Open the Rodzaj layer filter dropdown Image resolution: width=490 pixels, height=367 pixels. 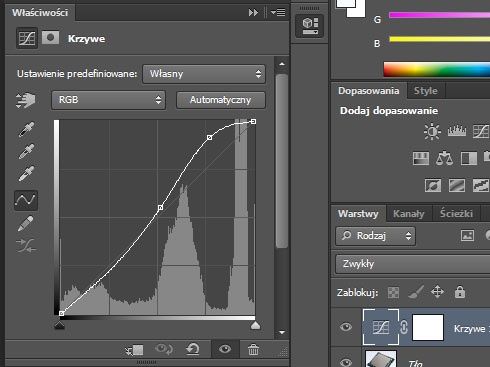[376, 236]
